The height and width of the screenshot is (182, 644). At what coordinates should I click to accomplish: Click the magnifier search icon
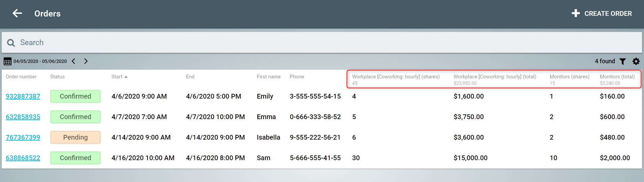[x=11, y=43]
